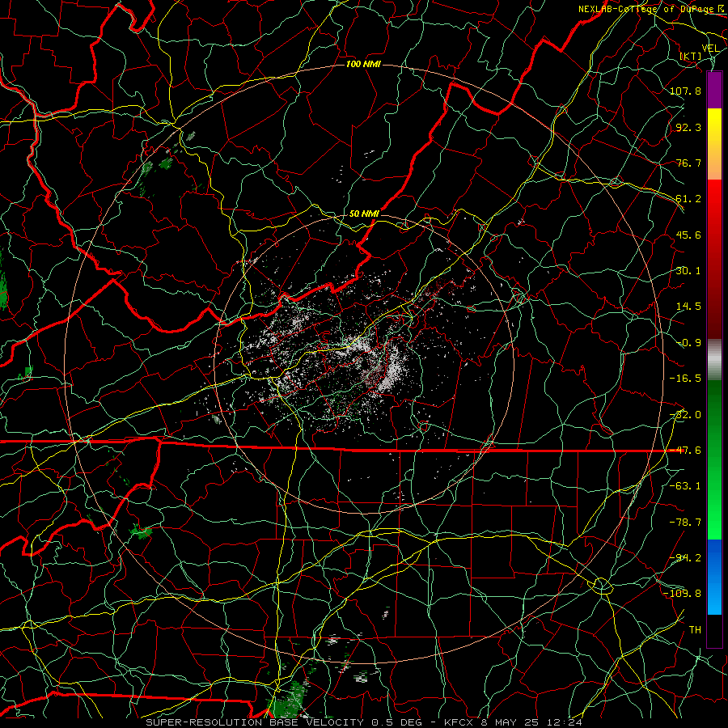Select the -47.6 value on velocity scale
The image size is (728, 728).
click(685, 451)
